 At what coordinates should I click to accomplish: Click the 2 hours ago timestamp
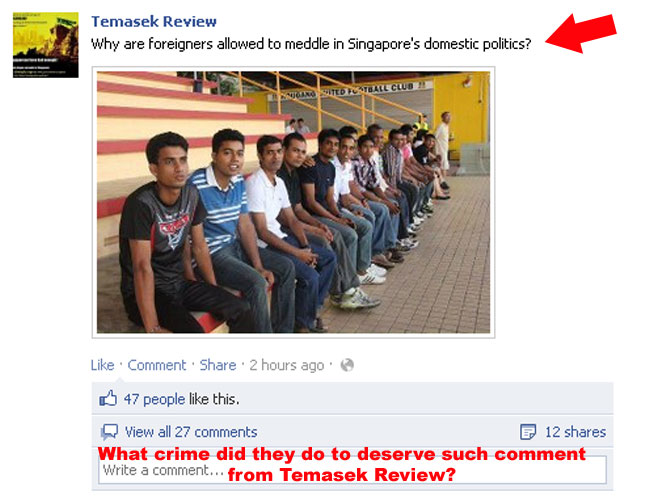pos(287,365)
